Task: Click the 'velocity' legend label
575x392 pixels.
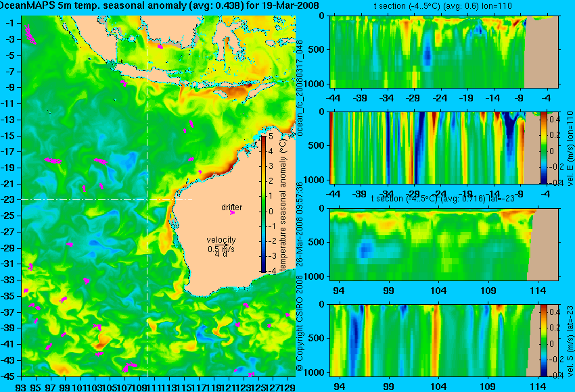Action: [221, 240]
